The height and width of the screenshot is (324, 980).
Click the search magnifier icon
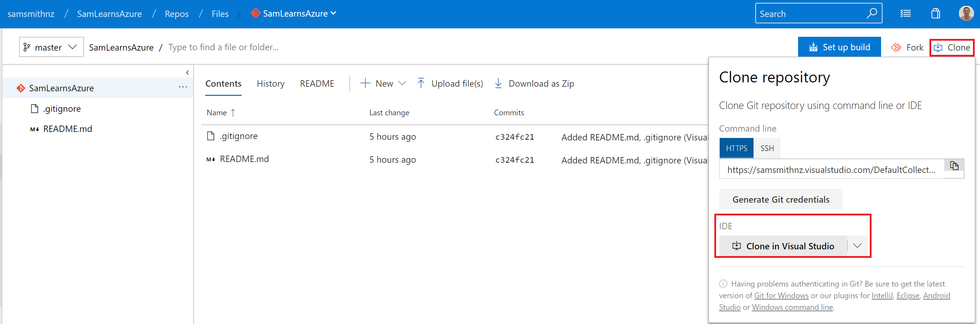click(x=871, y=13)
